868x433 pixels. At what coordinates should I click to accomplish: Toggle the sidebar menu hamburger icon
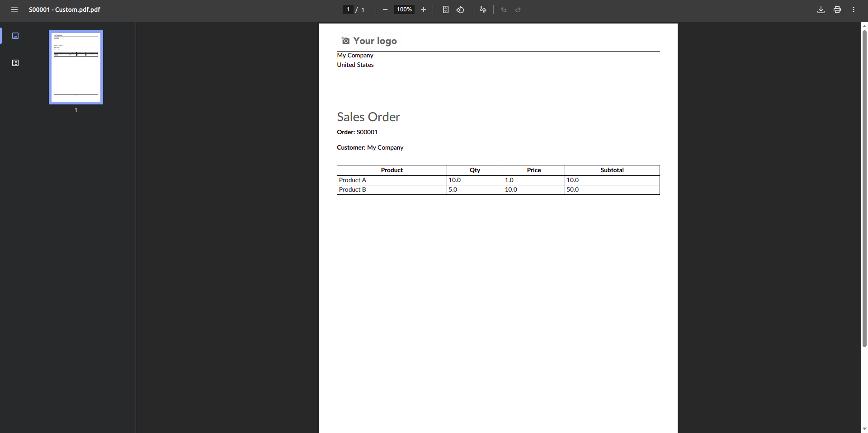click(x=14, y=9)
